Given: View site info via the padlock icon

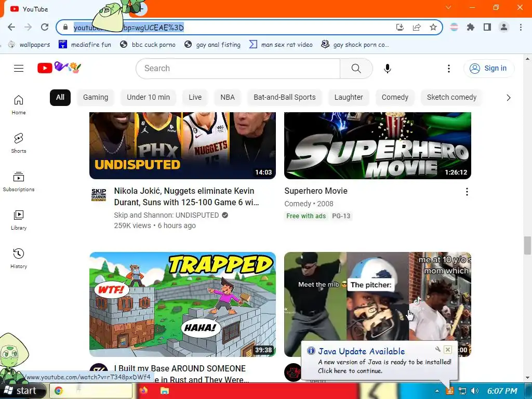Looking at the screenshot, I should pos(65,27).
